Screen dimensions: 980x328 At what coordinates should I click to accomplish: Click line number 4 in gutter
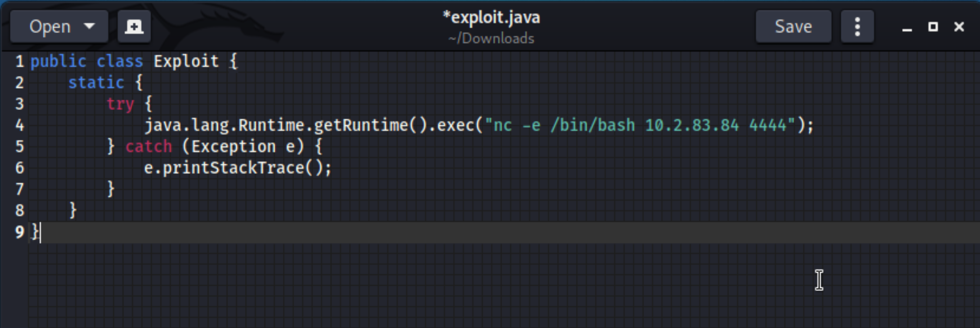19,125
